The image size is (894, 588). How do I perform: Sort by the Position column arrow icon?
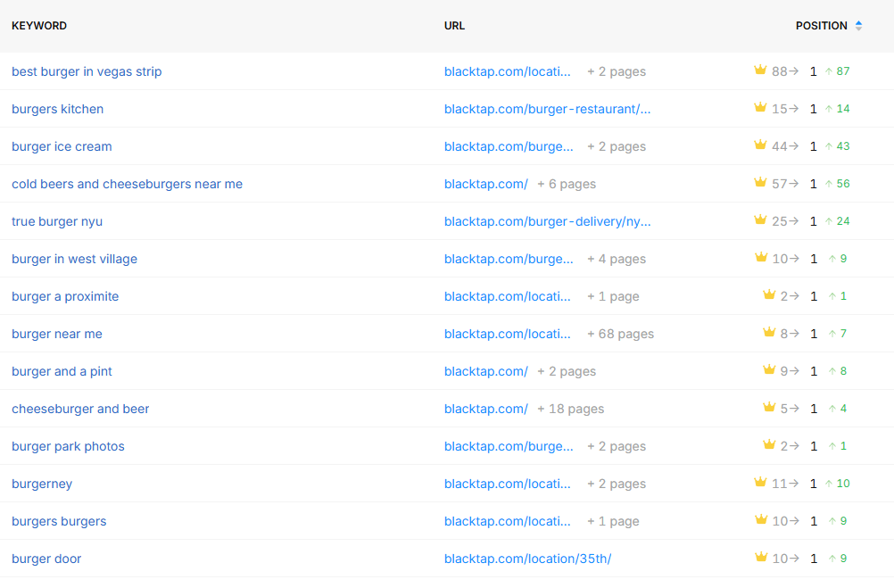point(858,26)
